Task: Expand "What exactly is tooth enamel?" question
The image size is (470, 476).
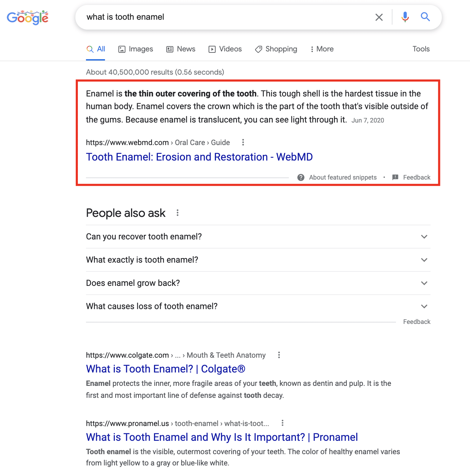Action: click(258, 260)
